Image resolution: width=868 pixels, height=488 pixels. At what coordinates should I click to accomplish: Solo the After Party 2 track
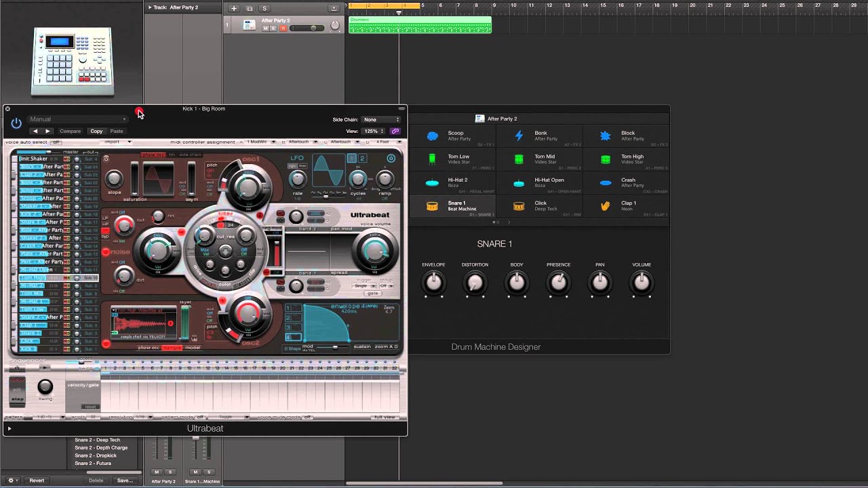coord(273,28)
